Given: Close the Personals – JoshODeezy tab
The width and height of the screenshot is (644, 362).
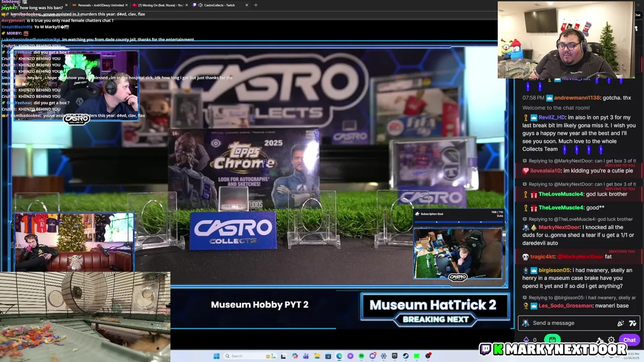Looking at the screenshot, I should 126,5.
